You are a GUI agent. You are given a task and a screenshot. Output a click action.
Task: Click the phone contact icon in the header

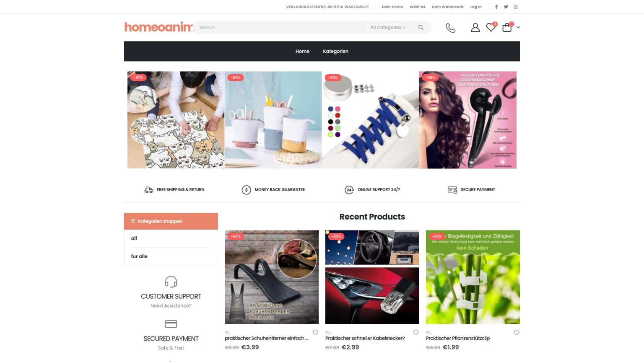click(450, 28)
